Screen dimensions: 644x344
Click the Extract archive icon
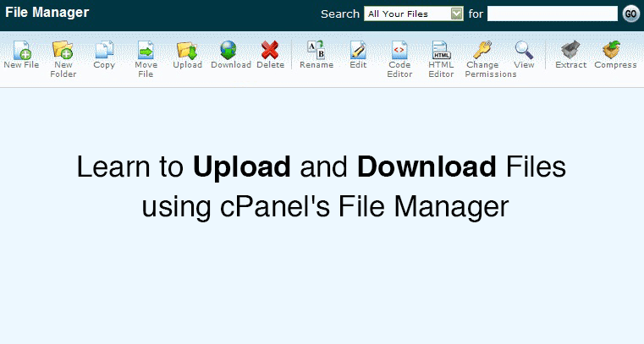coord(570,51)
